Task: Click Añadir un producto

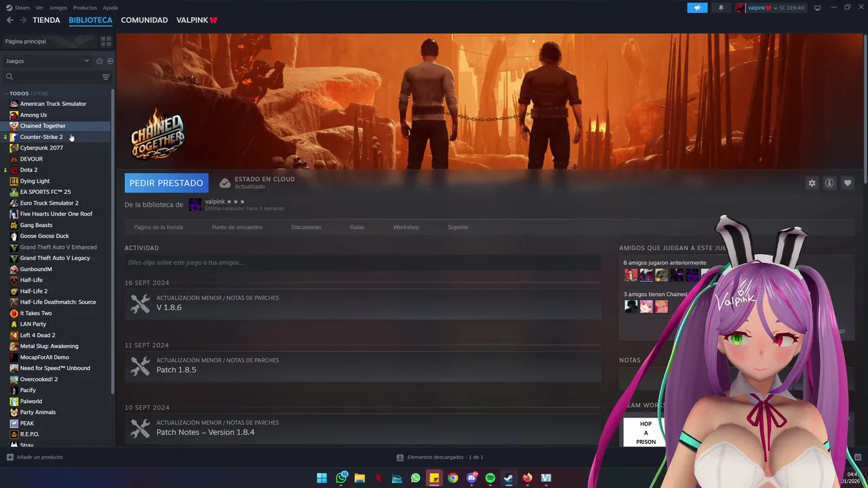Action: [39, 457]
